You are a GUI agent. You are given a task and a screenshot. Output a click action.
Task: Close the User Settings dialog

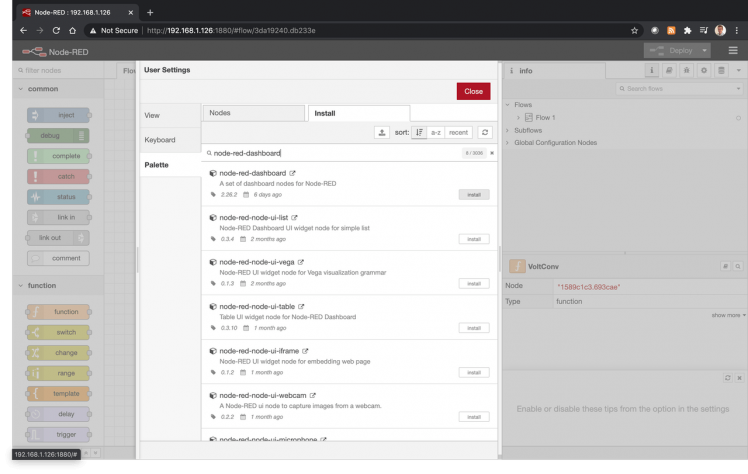coord(473,91)
